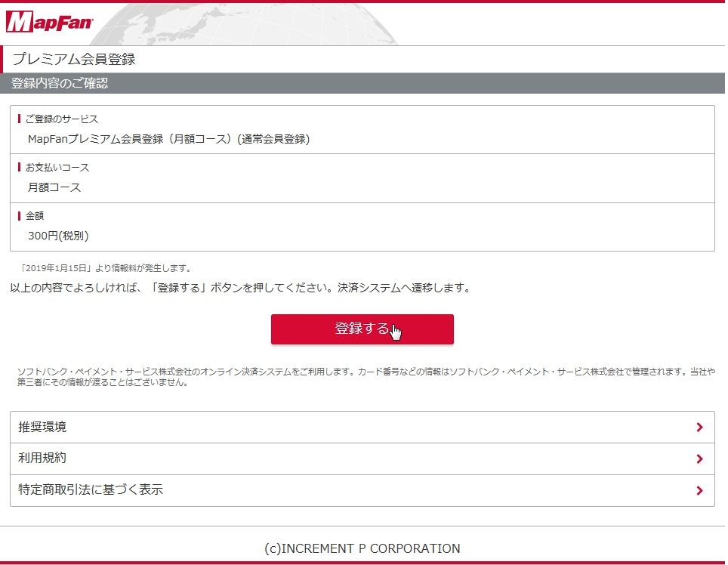Click the 月額コース value text
The image size is (728, 565).
click(x=54, y=187)
